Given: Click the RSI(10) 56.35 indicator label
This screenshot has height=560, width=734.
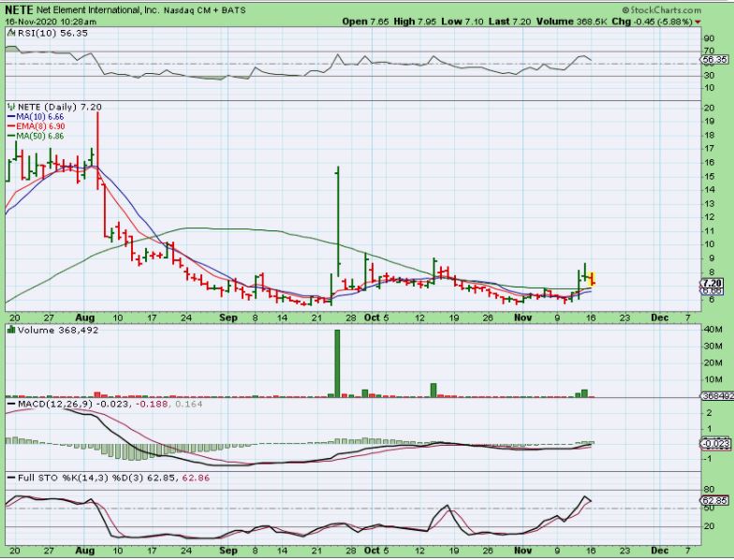Looking at the screenshot, I should 52,33.
